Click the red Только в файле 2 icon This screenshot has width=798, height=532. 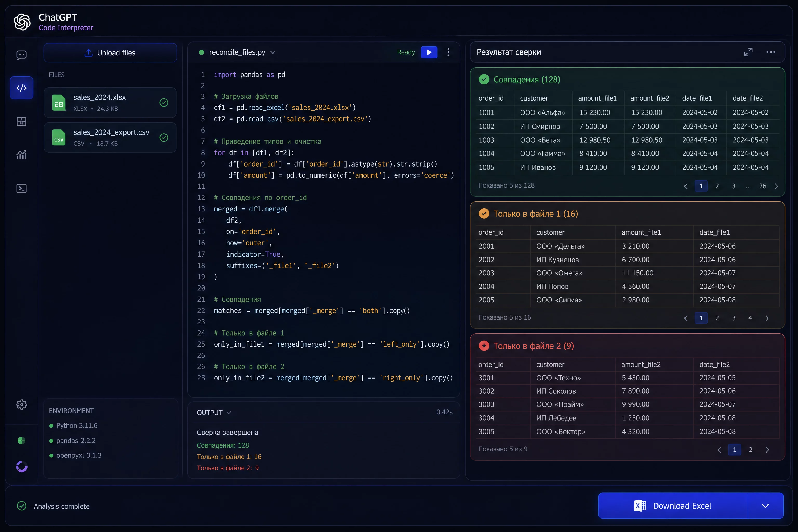484,346
